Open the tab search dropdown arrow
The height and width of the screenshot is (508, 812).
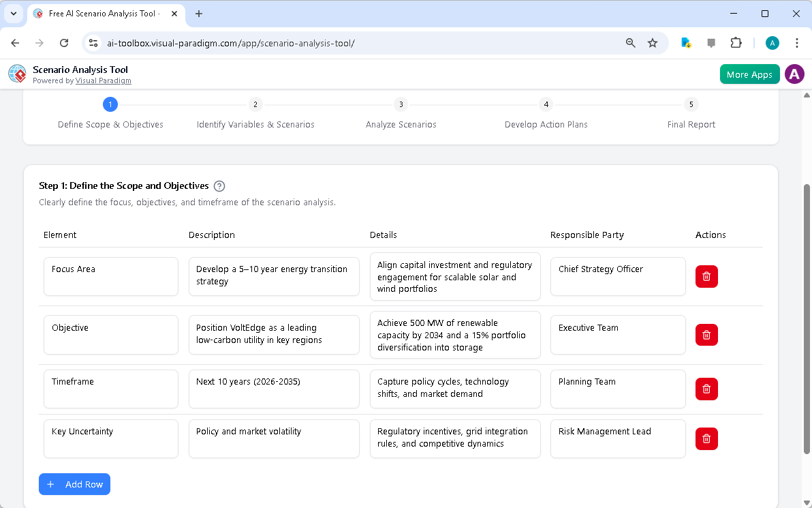click(x=14, y=14)
